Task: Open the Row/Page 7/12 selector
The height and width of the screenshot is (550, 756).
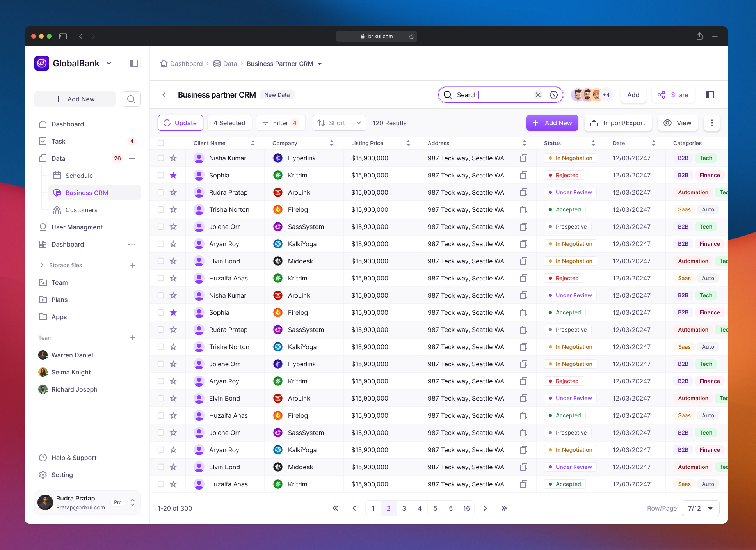Action: click(700, 508)
